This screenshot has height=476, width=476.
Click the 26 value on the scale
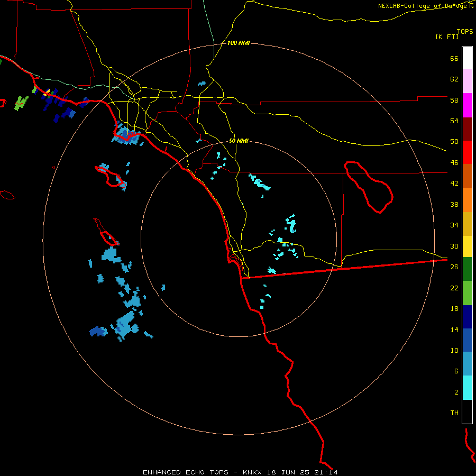pos(454,267)
